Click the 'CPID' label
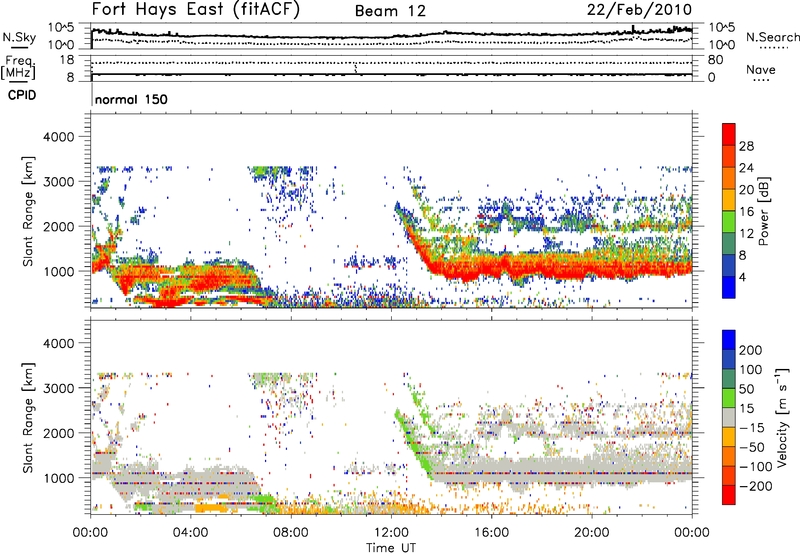800x554 pixels. point(22,95)
